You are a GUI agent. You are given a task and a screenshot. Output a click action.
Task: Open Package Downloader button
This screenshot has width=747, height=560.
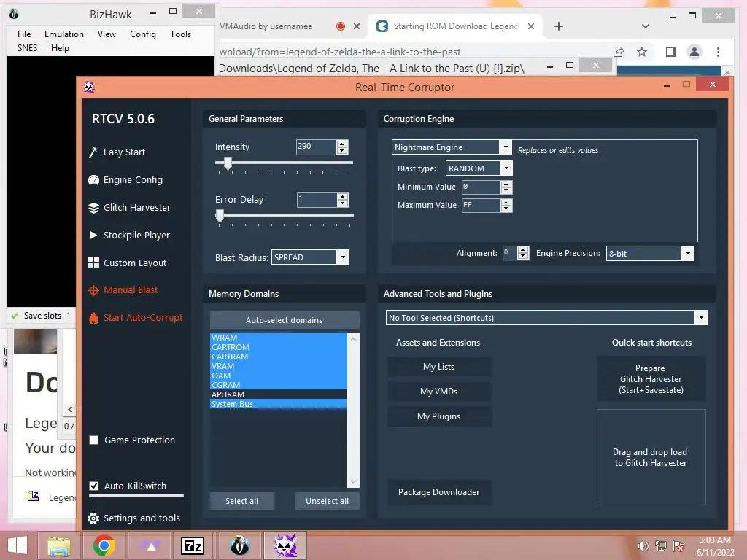click(x=438, y=492)
